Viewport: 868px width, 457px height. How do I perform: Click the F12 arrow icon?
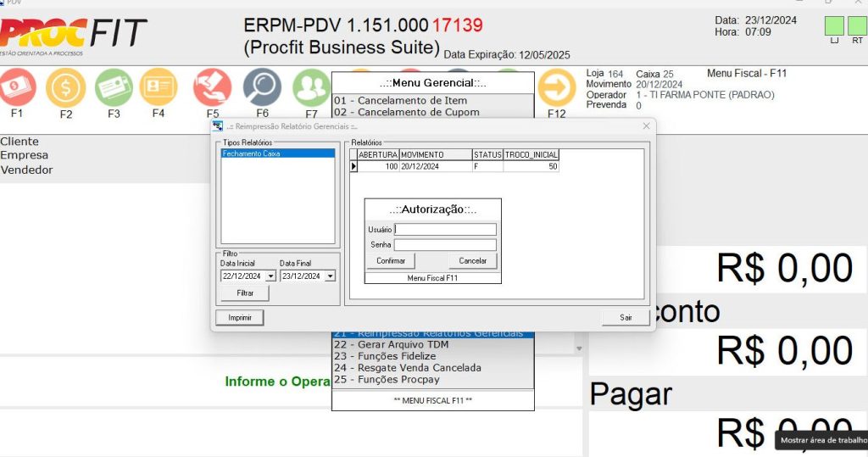tap(556, 87)
